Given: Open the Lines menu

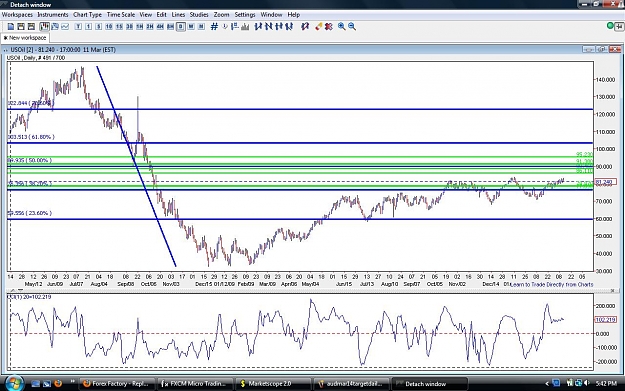Looking at the screenshot, I should pyautogui.click(x=178, y=15).
